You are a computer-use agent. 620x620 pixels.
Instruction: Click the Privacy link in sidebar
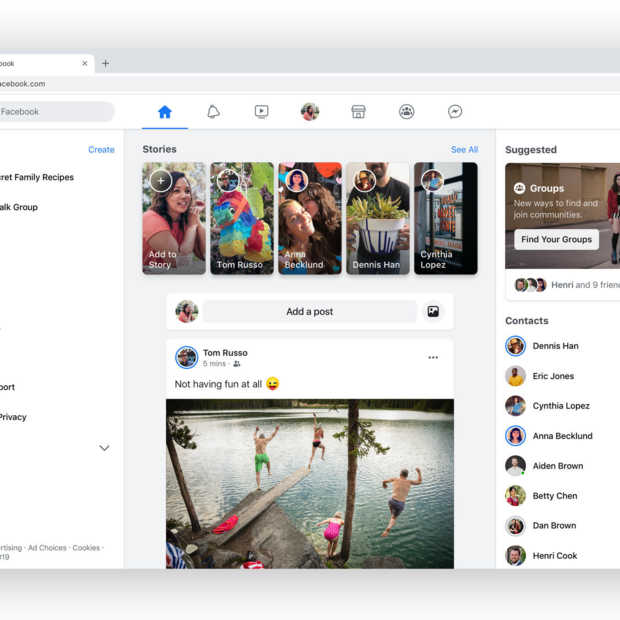13,417
